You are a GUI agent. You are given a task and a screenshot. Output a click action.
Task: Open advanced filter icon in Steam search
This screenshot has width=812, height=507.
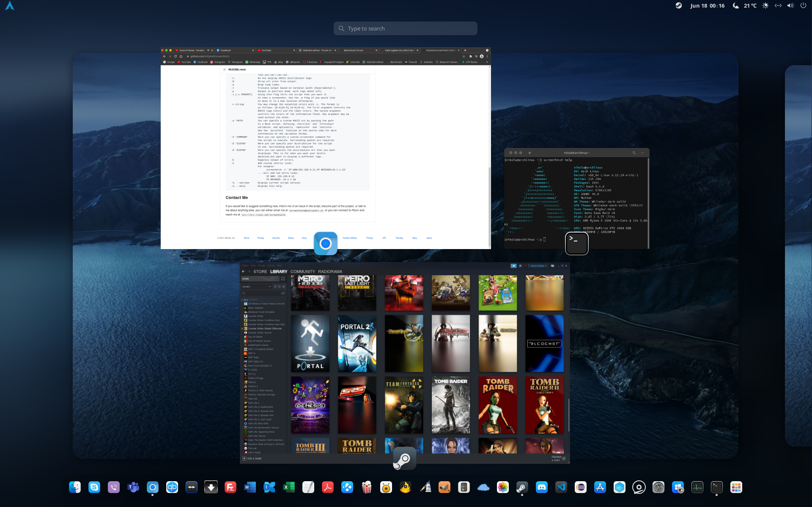tap(283, 293)
